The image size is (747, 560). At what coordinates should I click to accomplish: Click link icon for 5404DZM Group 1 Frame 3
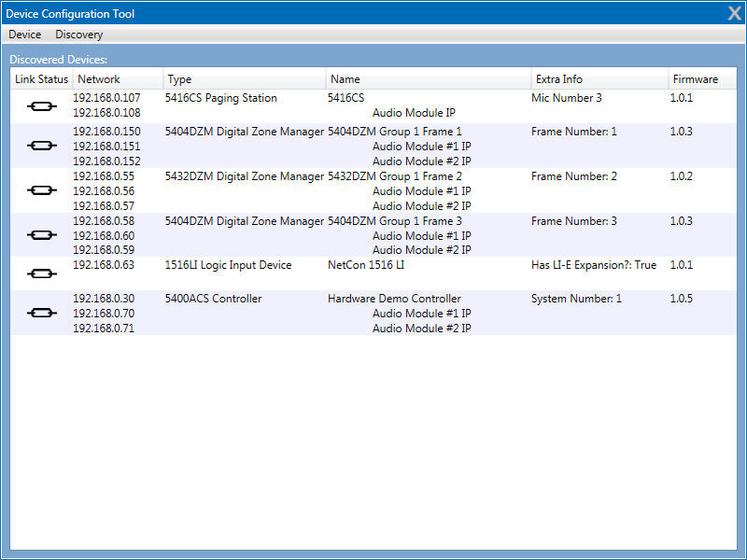[x=40, y=235]
